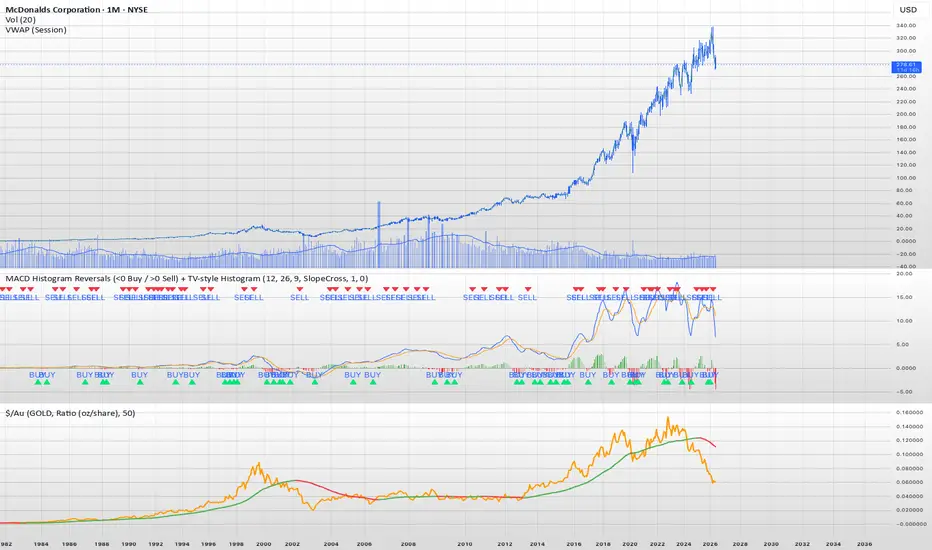This screenshot has width=932, height=550.
Task: Click the 180.00 price axis label
Action: 906,127
